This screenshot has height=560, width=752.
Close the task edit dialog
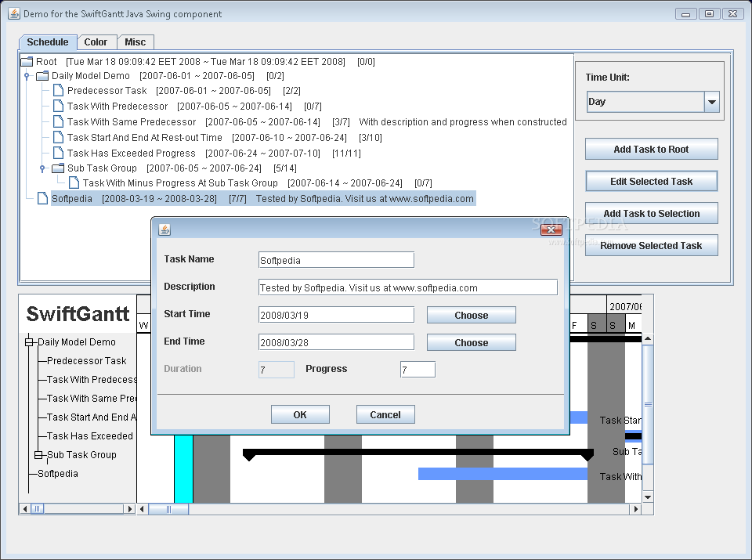point(551,230)
